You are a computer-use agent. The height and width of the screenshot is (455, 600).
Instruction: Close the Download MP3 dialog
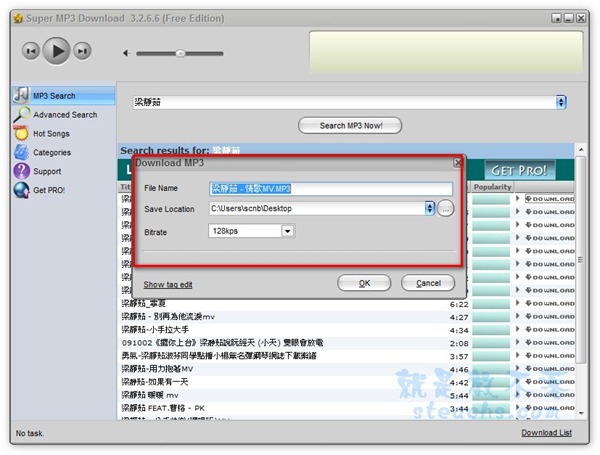tap(458, 163)
